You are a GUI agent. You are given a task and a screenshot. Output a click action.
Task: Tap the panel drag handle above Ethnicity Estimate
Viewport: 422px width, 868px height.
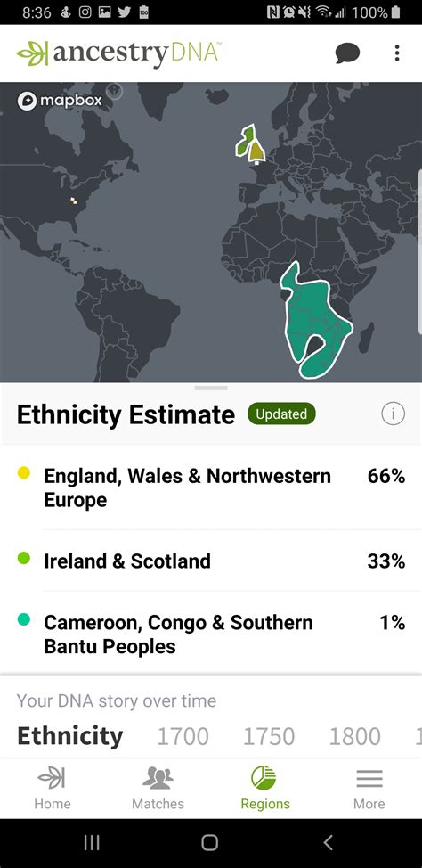click(211, 388)
